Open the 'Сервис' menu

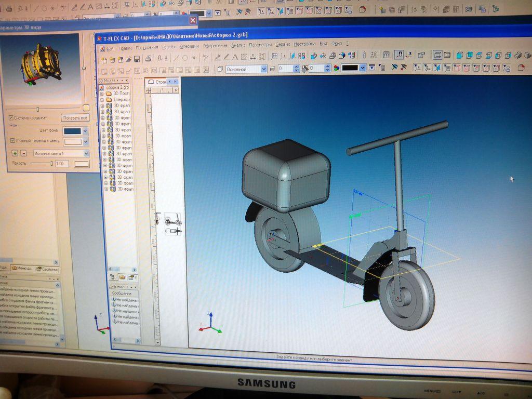point(283,44)
